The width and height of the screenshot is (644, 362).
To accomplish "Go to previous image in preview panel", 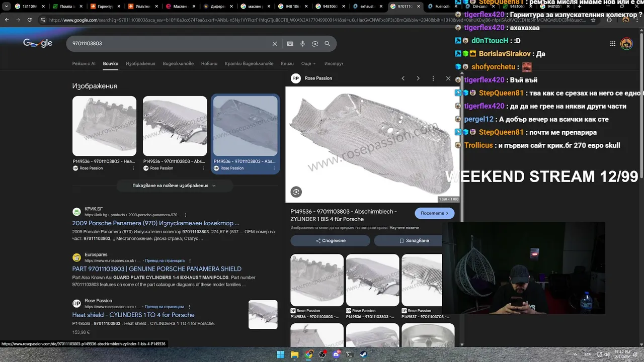I will pos(403,78).
